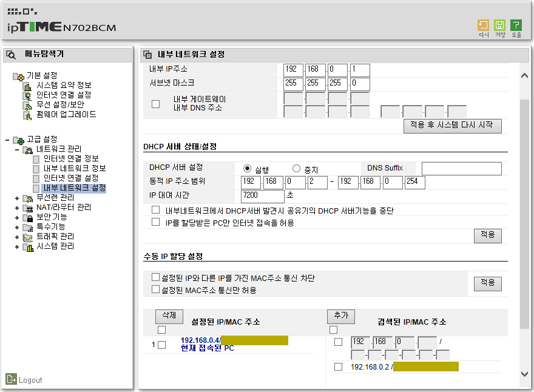Click the 특수기능 icon

pyautogui.click(x=28, y=228)
